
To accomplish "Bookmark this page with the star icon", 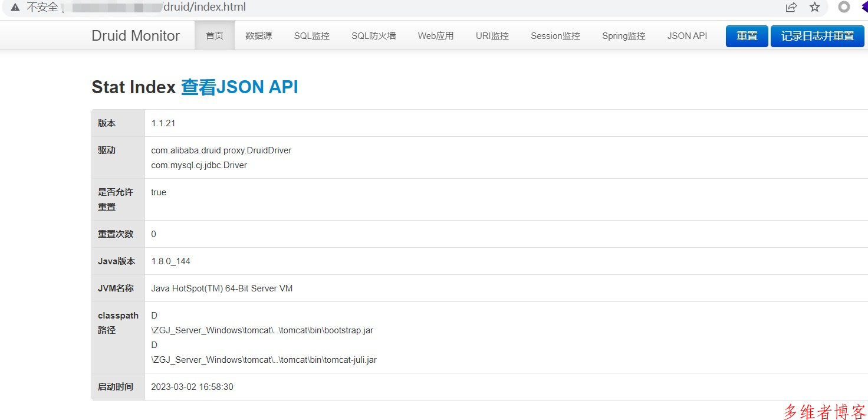I will 814,7.
